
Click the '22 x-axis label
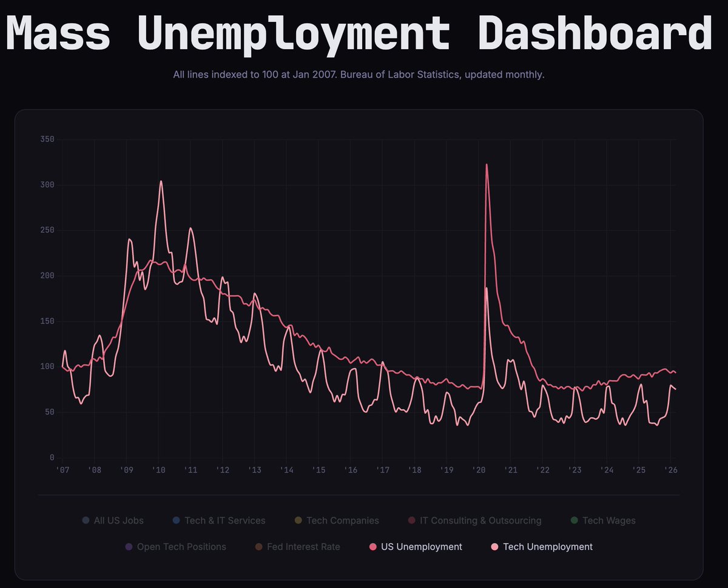coord(542,470)
